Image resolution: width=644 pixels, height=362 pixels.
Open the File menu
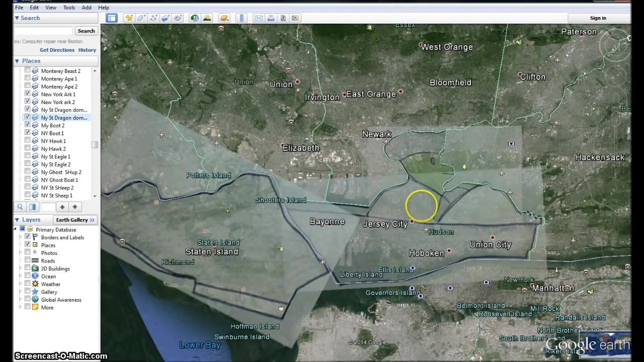click(x=19, y=8)
